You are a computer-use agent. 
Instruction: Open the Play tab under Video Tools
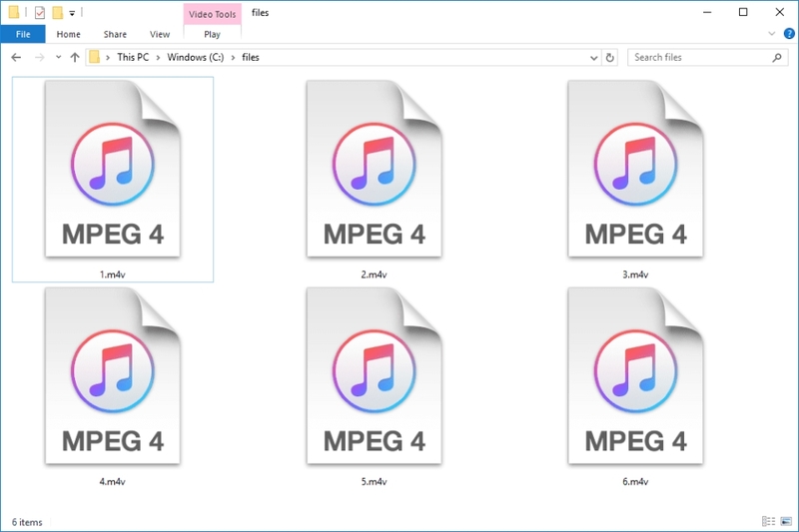212,33
